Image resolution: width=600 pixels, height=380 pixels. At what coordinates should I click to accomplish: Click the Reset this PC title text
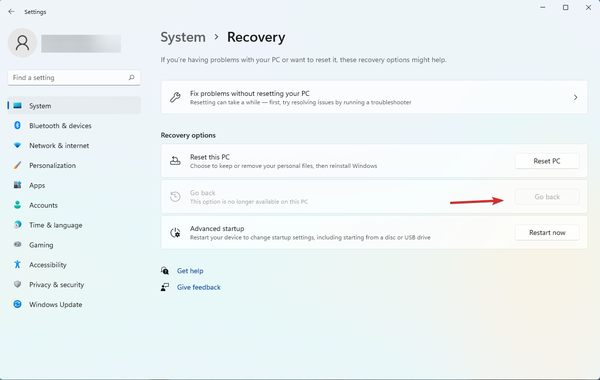point(210,157)
